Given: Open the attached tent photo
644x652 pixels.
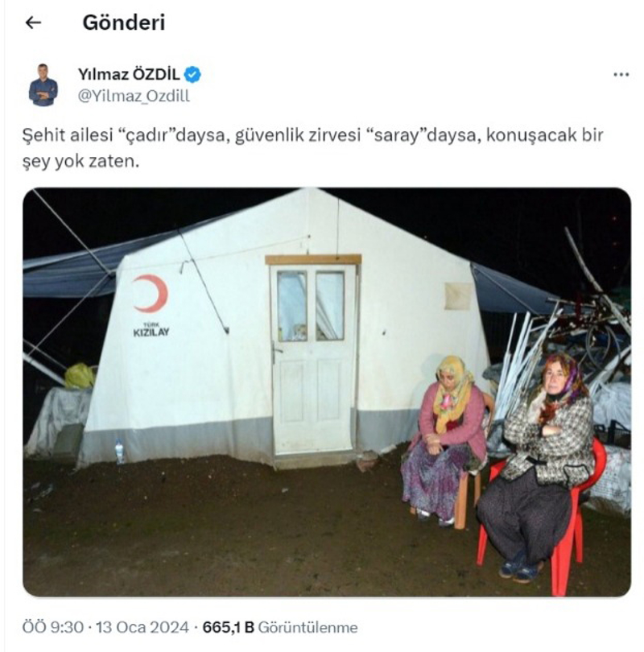Looking at the screenshot, I should (327, 392).
